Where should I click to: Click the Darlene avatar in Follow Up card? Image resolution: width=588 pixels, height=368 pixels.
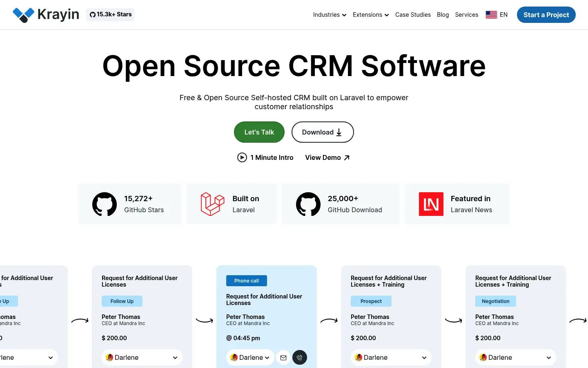point(109,357)
